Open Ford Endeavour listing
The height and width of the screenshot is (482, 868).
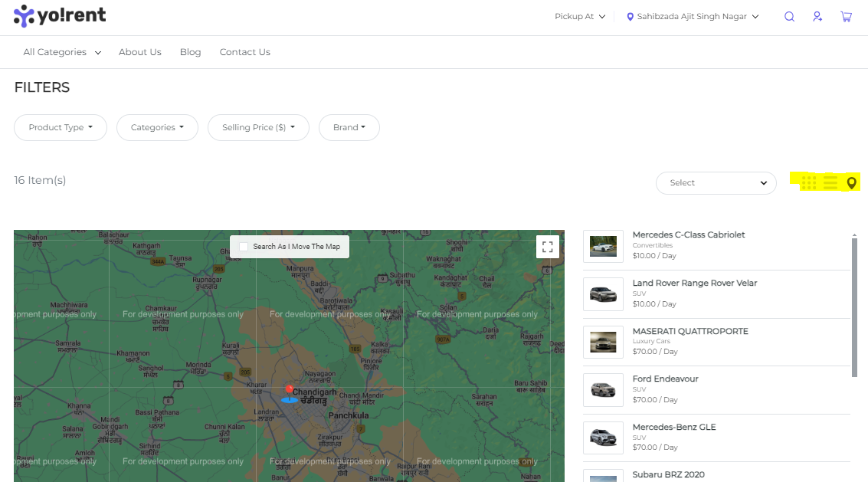[x=666, y=379]
